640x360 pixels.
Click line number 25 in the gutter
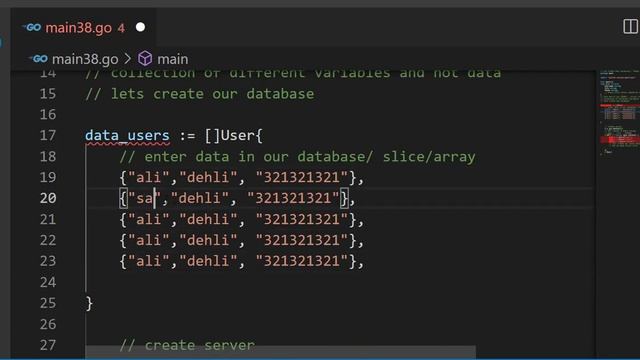click(48, 303)
